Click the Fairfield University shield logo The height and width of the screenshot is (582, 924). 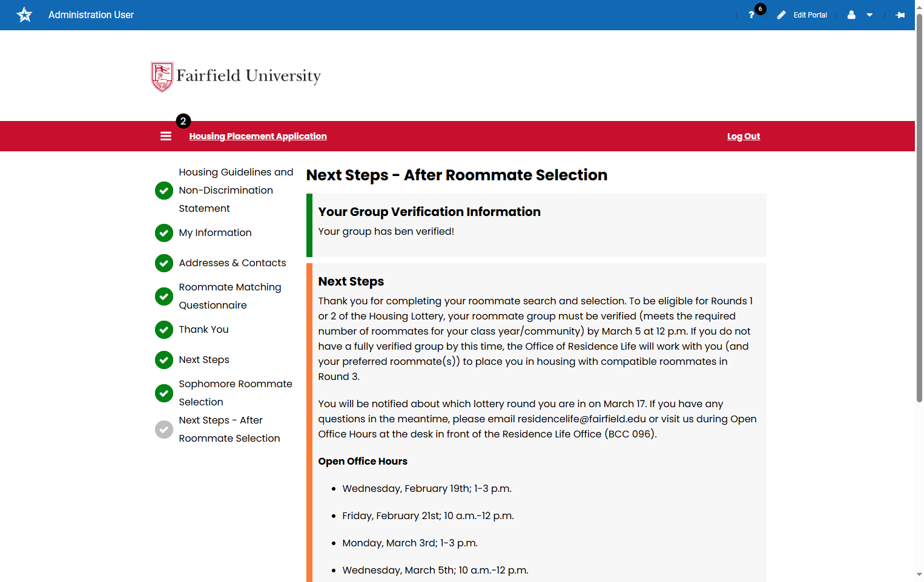point(162,77)
